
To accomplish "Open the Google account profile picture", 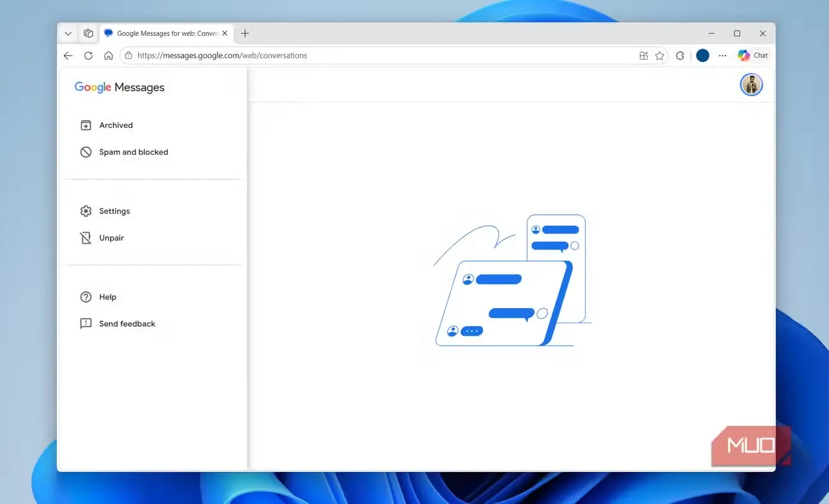I will tap(751, 85).
